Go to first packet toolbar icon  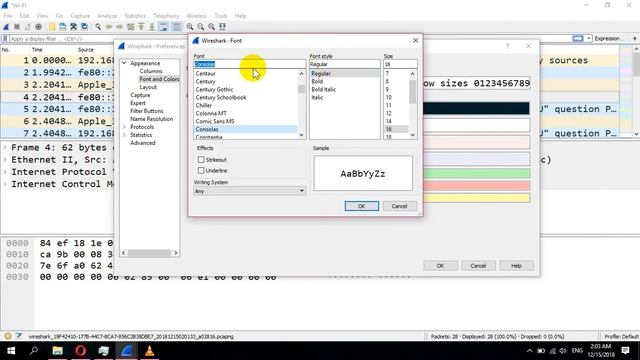(141, 27)
